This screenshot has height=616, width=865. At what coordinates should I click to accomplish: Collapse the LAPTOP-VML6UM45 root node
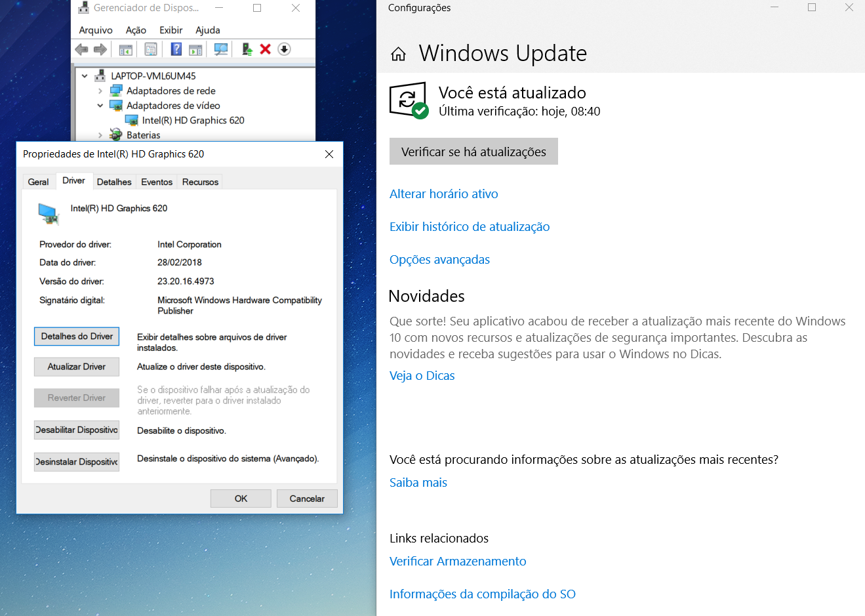pyautogui.click(x=85, y=76)
